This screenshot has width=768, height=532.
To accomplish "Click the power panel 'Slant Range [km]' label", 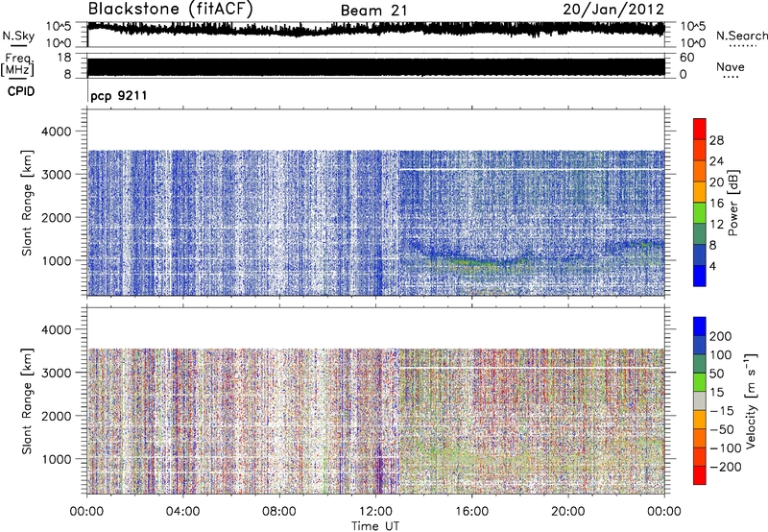I will tap(27, 203).
